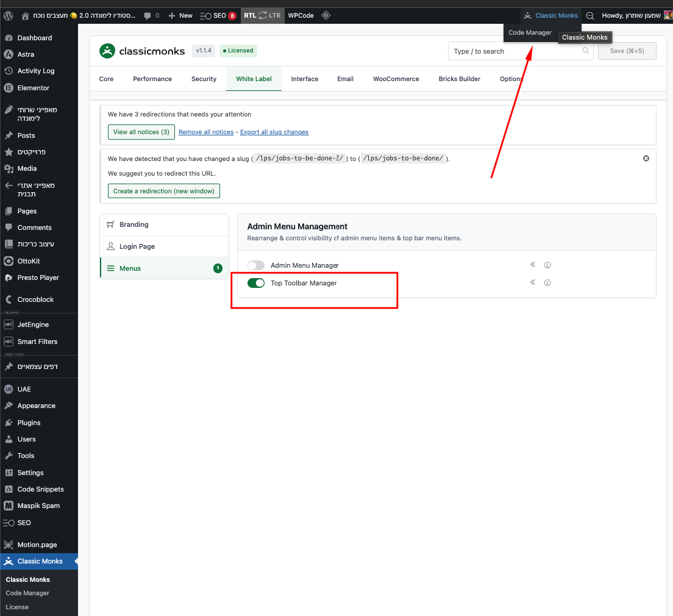Select Login Page in the side panel
This screenshot has width=673, height=616.
click(137, 246)
